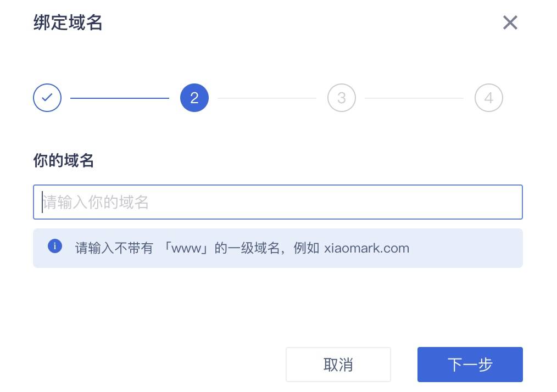The image size is (557, 392).
Task: Click the completed checkmark step icon
Action: (47, 98)
